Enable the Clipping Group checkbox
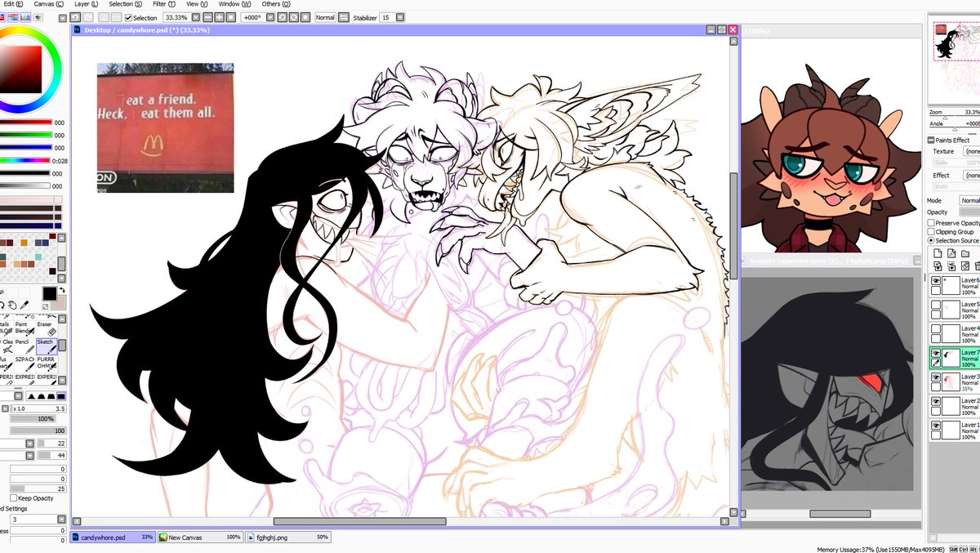 coord(931,232)
